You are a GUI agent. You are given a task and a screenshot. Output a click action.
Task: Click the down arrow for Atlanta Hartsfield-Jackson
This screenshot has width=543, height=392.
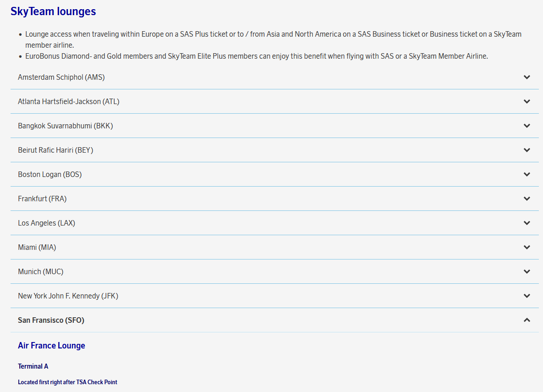pos(526,102)
